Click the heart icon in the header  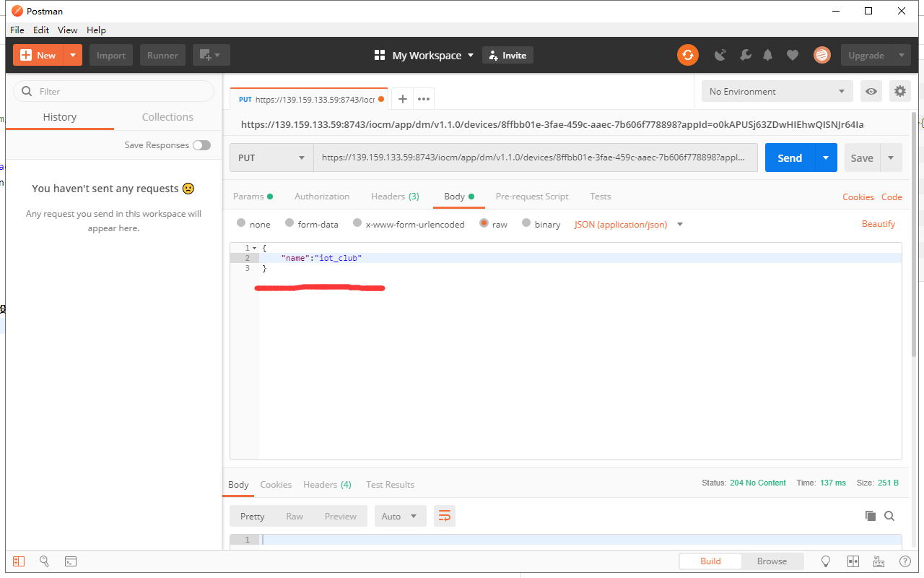[x=793, y=55]
